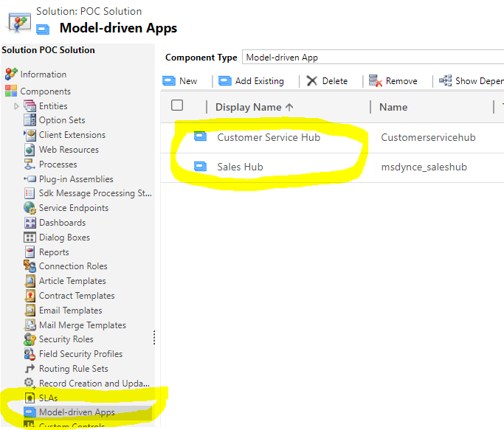Click the Web Resources globe icon
This screenshot has width=504, height=430.
[x=30, y=150]
